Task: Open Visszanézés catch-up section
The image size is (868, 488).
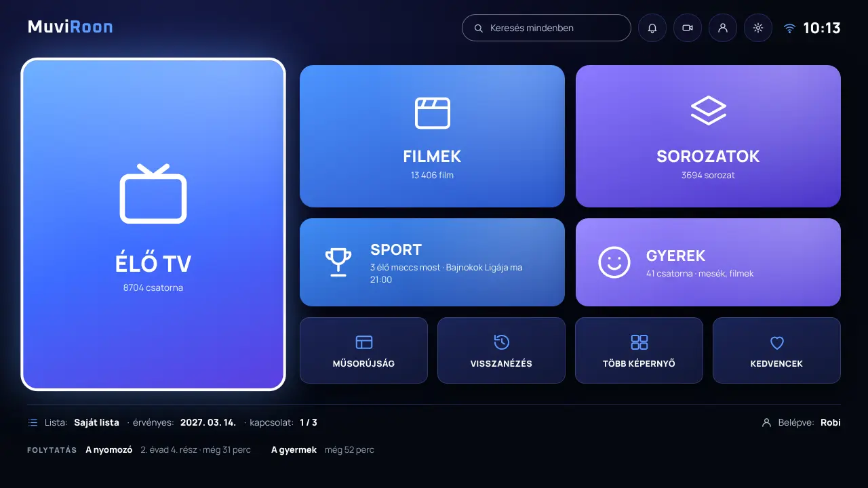Action: pyautogui.click(x=501, y=350)
